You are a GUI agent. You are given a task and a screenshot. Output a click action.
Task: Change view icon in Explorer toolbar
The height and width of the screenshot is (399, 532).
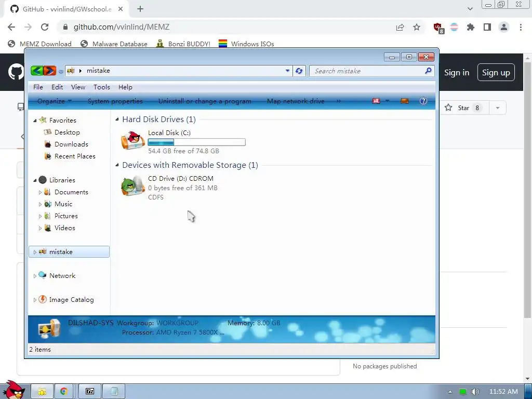[376, 101]
